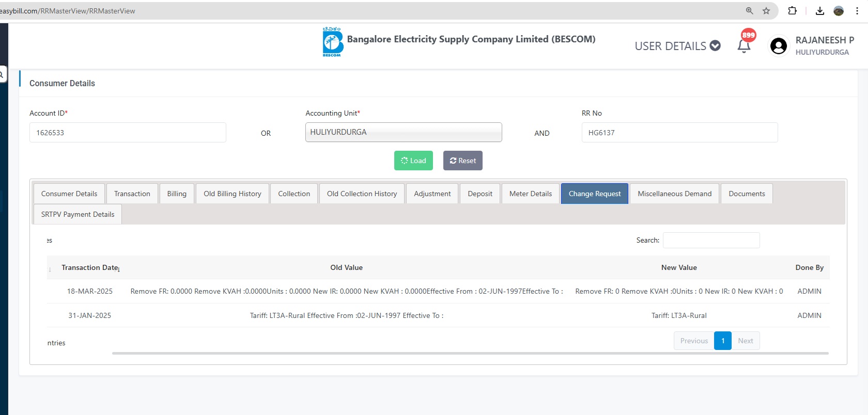Open the Accounting Unit HULIYURDURGA dropdown
The height and width of the screenshot is (415, 868).
[404, 132]
